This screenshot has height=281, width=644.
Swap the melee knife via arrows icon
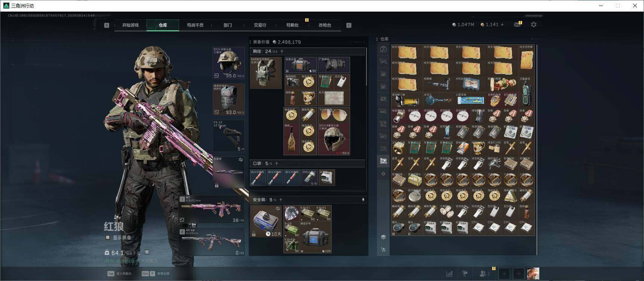click(240, 160)
